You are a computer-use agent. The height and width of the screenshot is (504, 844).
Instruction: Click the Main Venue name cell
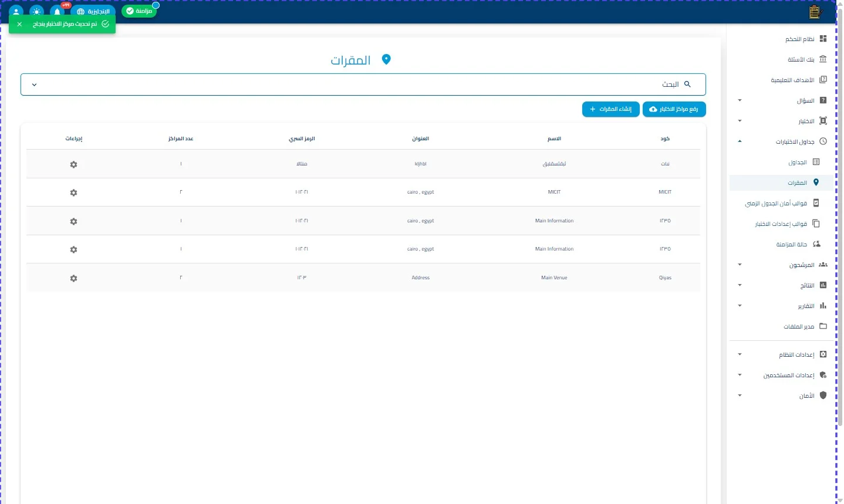click(x=554, y=278)
